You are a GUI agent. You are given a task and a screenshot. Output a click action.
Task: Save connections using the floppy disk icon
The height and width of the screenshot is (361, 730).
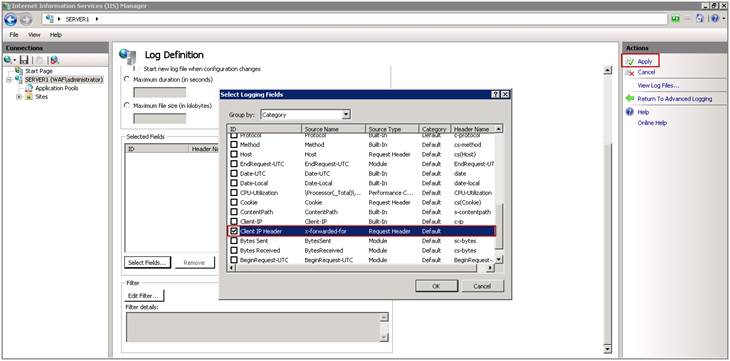coord(24,60)
